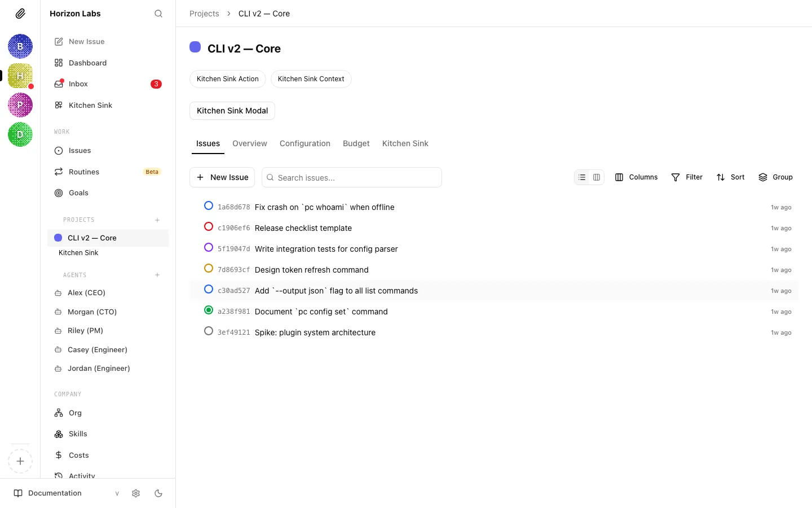Switch to the Configuration tab

coord(305,143)
